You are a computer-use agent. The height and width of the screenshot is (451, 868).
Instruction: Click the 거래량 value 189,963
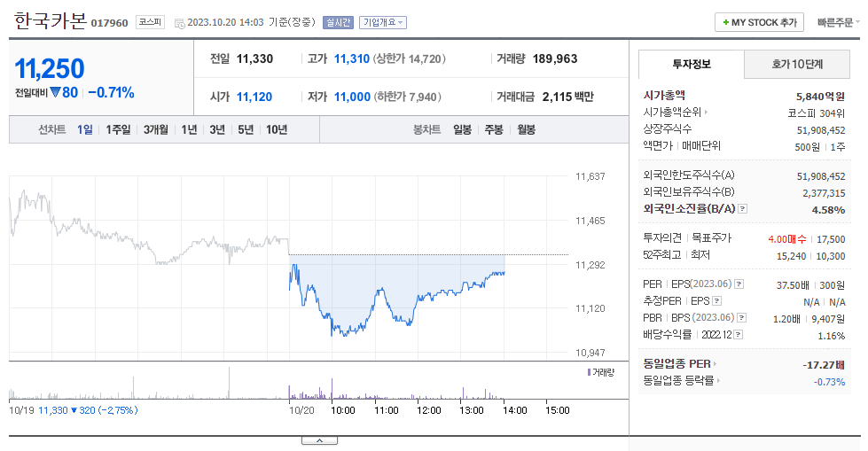click(x=555, y=58)
